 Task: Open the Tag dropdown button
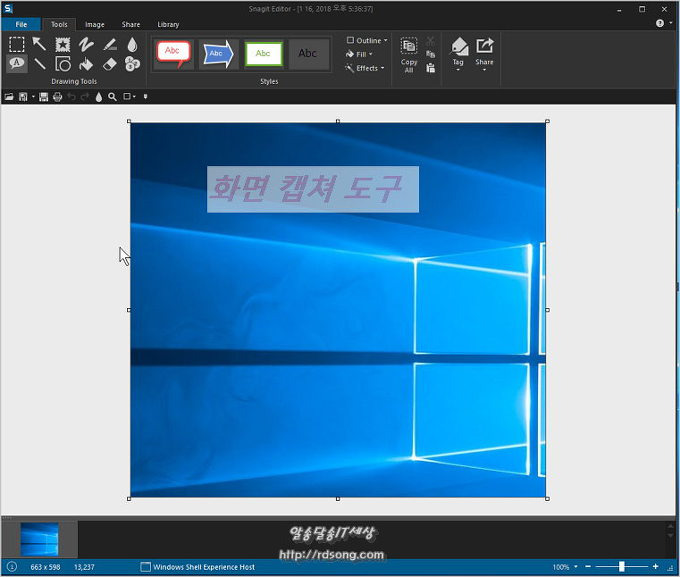tap(458, 55)
